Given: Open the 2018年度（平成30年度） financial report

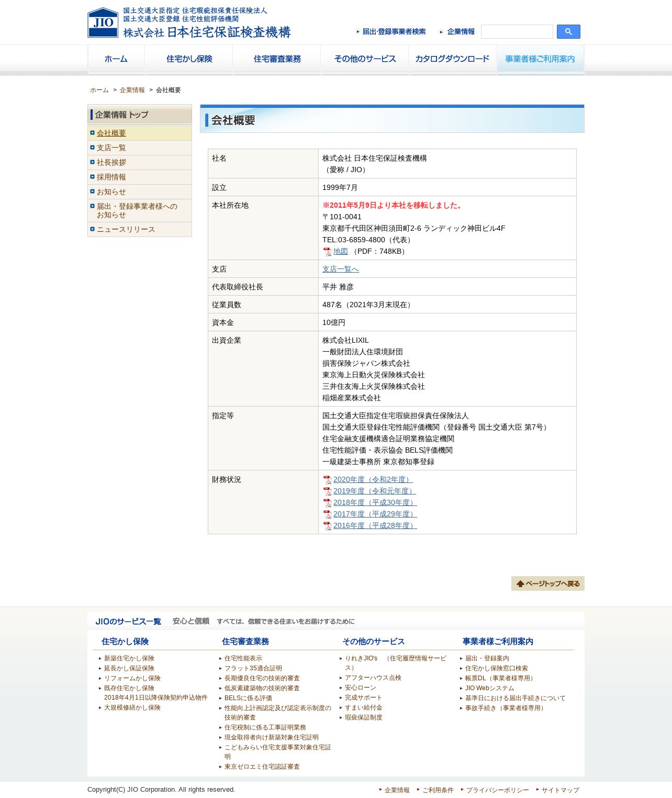Looking at the screenshot, I should tap(375, 503).
